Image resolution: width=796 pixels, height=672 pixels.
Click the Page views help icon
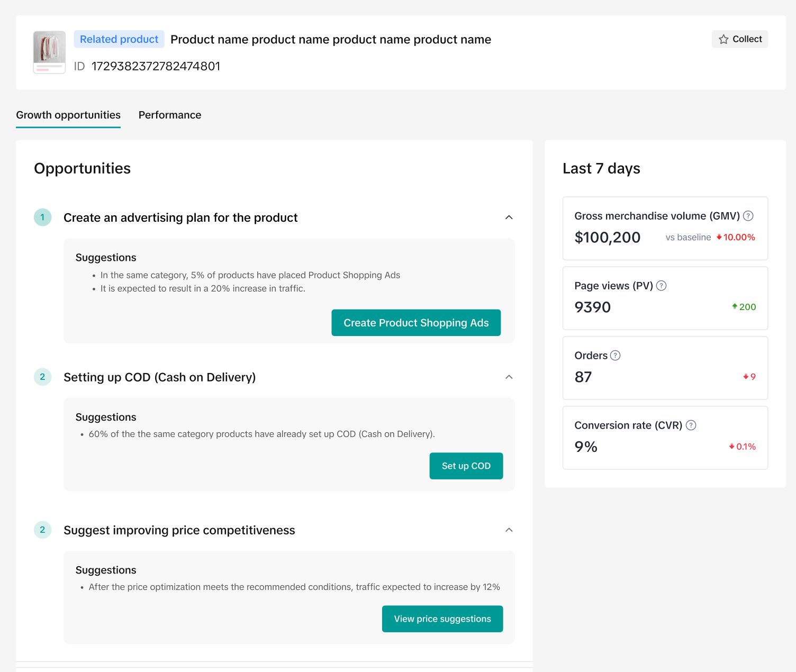click(x=661, y=286)
